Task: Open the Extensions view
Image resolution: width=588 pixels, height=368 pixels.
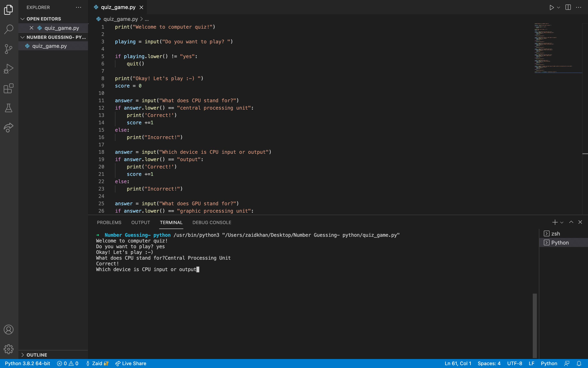Action: click(x=9, y=88)
